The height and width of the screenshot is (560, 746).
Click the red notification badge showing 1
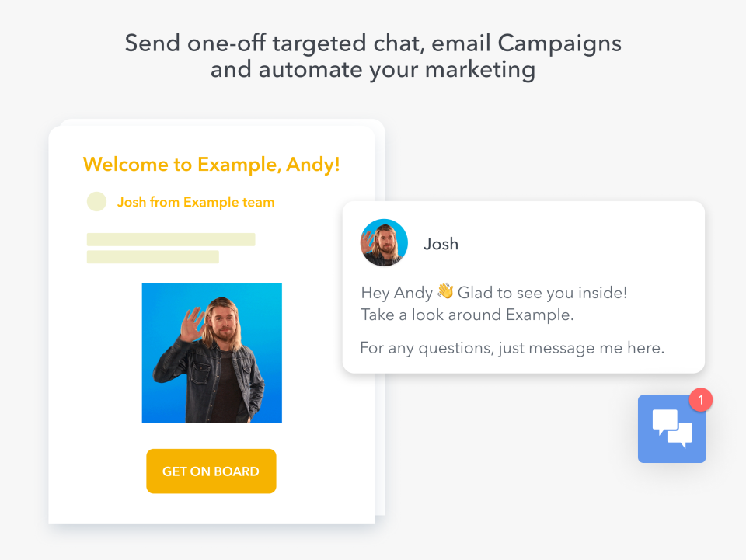700,400
